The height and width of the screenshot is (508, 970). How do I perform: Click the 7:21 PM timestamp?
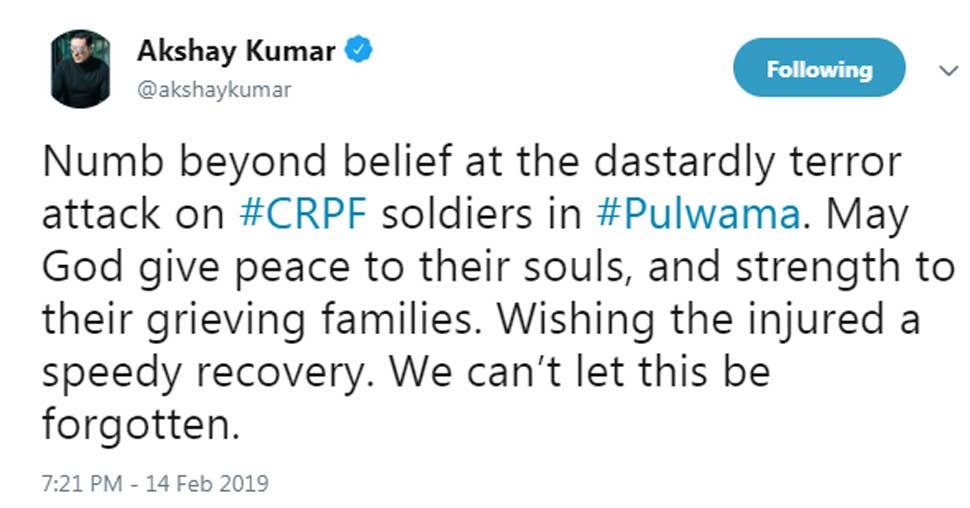(x=82, y=483)
